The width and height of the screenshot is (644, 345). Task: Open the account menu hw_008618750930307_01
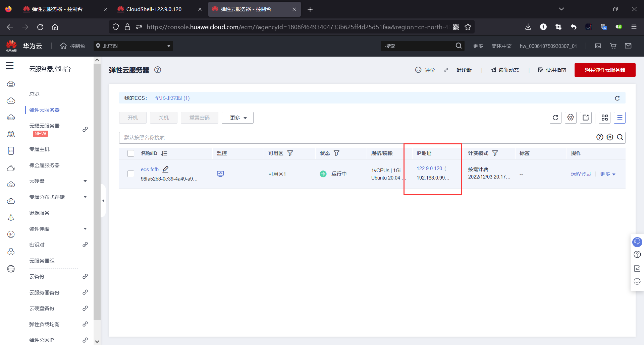548,46
